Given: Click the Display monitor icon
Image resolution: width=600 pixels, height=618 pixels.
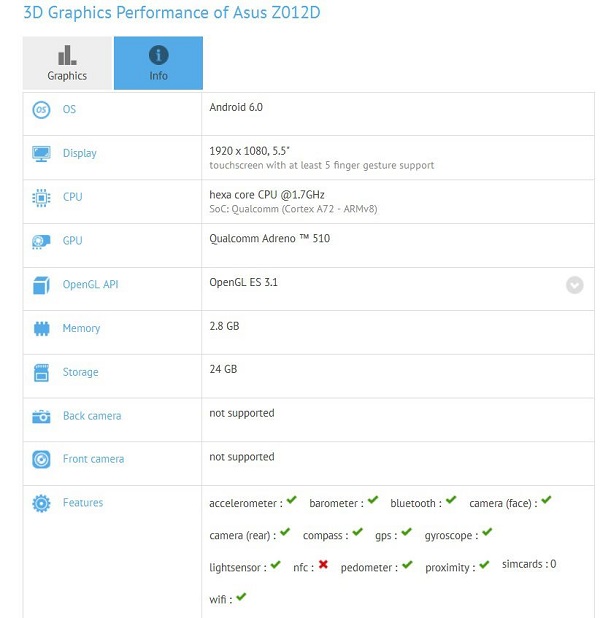Looking at the screenshot, I should click(x=41, y=154).
